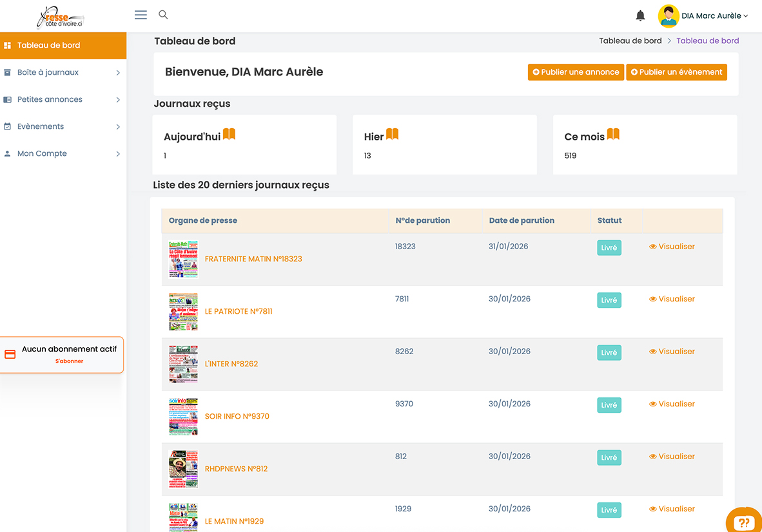
Task: Click the search magnifier icon
Action: coord(162,14)
